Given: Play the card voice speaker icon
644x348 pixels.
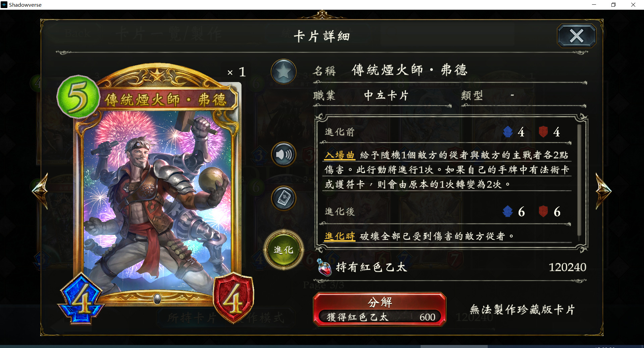Looking at the screenshot, I should pyautogui.click(x=284, y=154).
